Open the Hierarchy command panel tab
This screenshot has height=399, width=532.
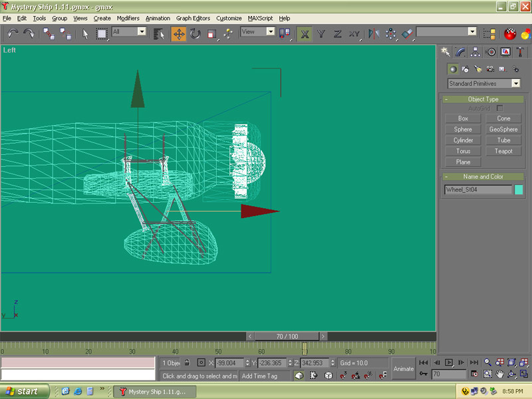475,52
